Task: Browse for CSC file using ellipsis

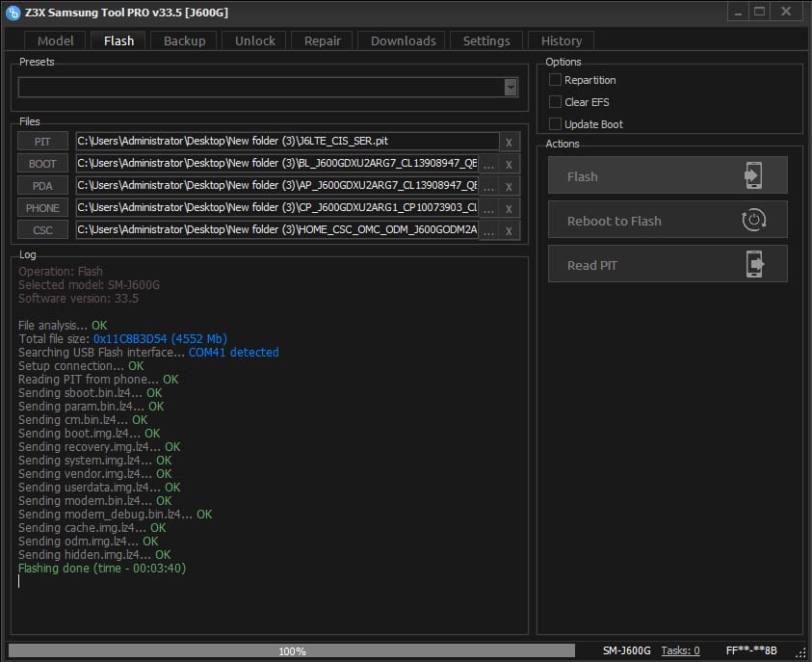Action: tap(488, 231)
